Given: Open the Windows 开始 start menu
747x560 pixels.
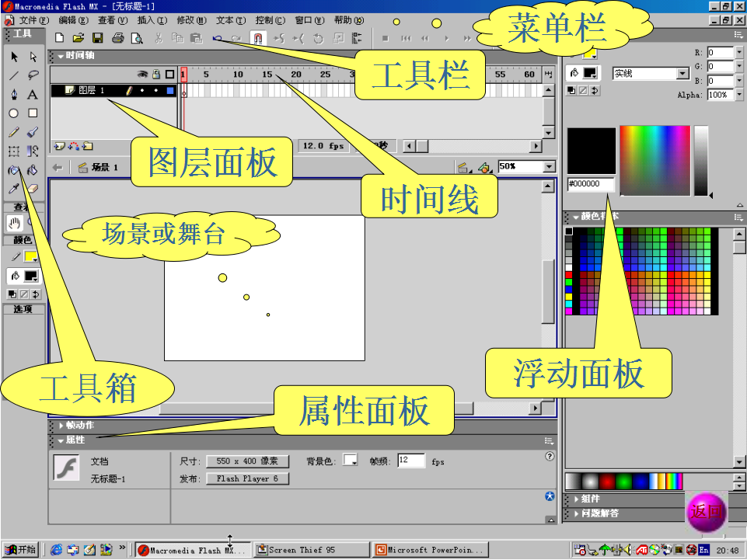Looking at the screenshot, I should pos(21,550).
